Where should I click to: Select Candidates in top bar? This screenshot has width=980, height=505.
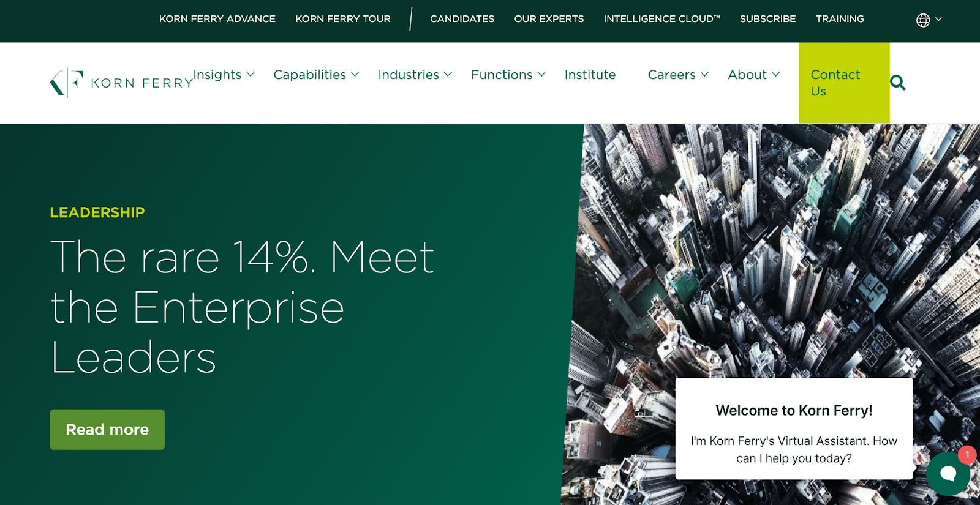[x=462, y=19]
